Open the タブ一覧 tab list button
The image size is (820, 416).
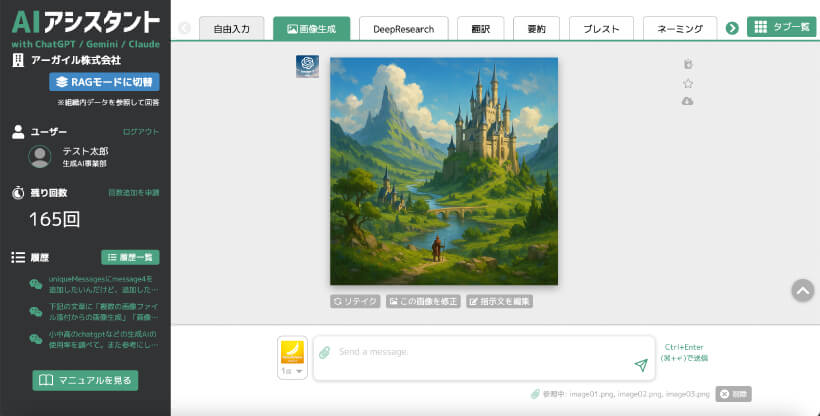pyautogui.click(x=781, y=27)
